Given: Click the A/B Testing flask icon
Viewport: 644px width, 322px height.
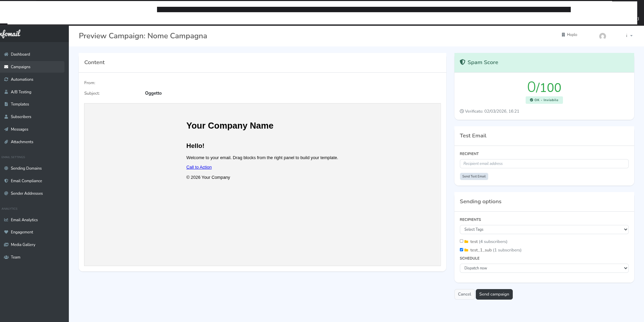Looking at the screenshot, I should click(6, 92).
